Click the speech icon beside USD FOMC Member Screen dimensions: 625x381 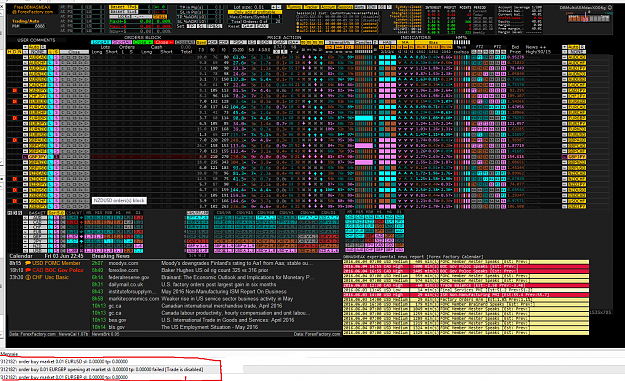pyautogui.click(x=28, y=263)
